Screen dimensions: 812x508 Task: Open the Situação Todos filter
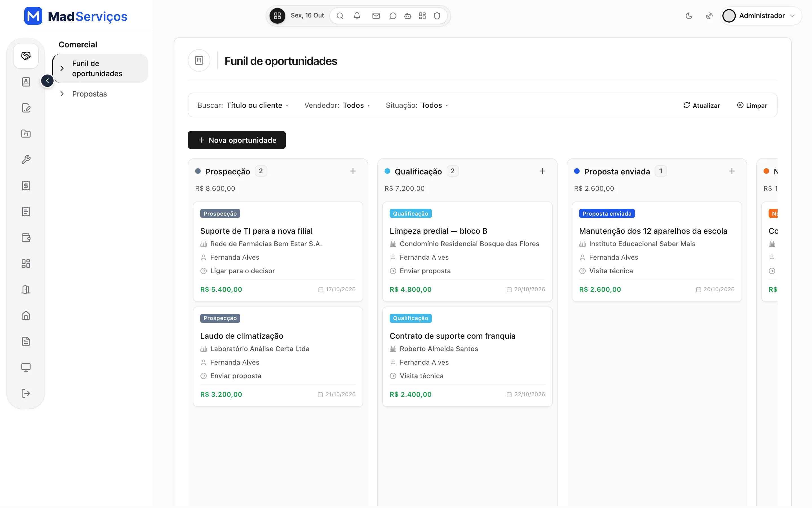417,105
